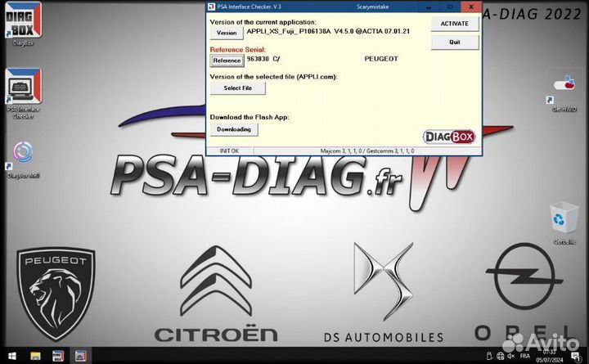Image resolution: width=589 pixels, height=364 pixels.
Task: Open the Windows Start menu
Action: coord(12,356)
